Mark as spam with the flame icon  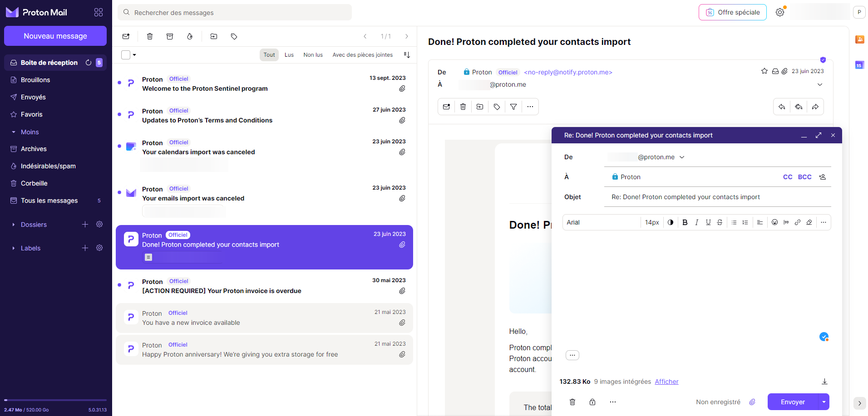pos(190,36)
